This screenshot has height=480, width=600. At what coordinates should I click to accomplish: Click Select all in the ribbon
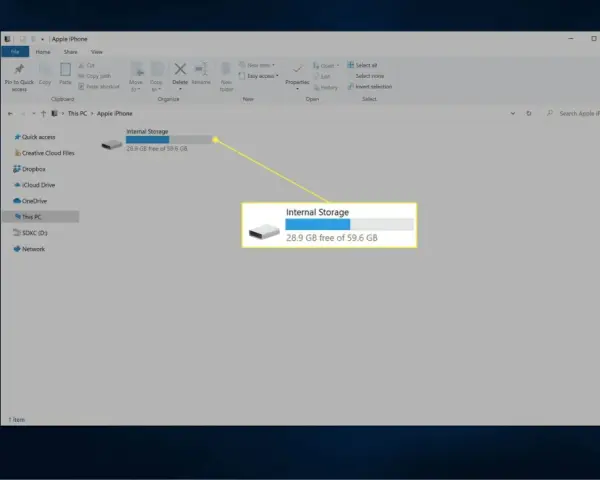(x=362, y=65)
